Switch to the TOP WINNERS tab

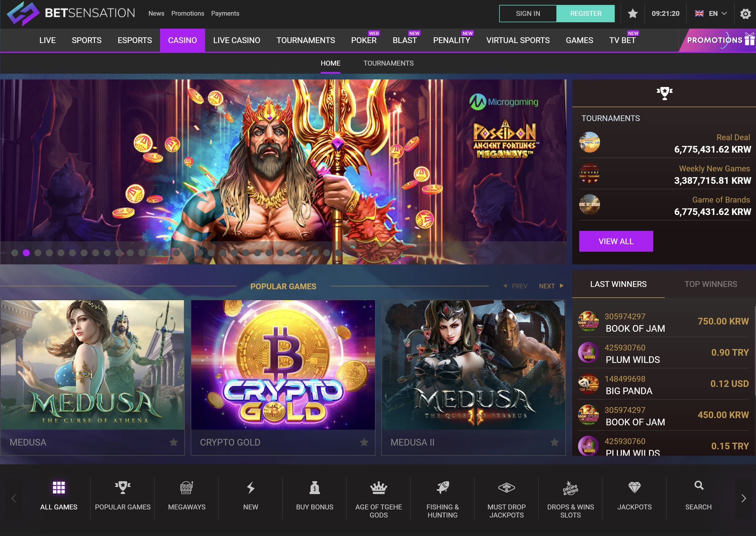click(710, 284)
